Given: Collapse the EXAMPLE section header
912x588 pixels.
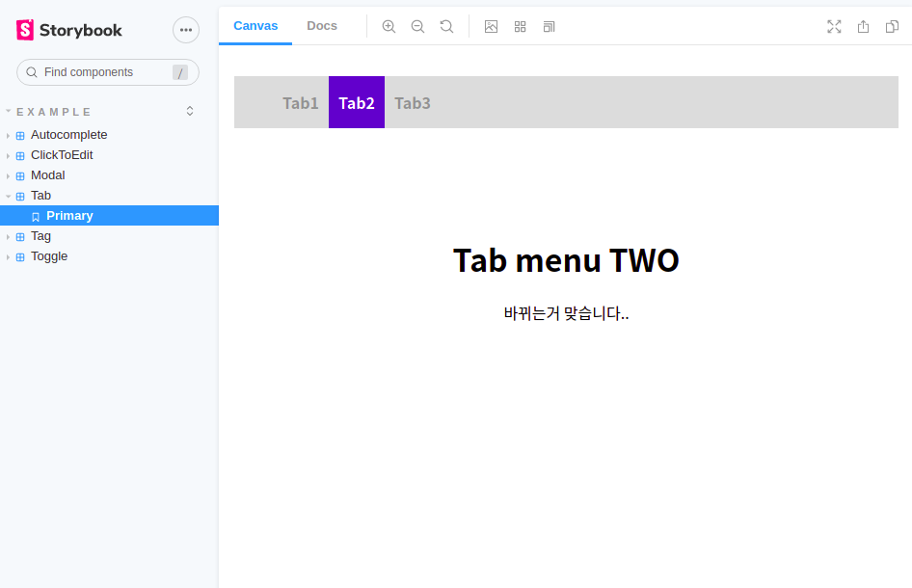Looking at the screenshot, I should click(x=54, y=112).
